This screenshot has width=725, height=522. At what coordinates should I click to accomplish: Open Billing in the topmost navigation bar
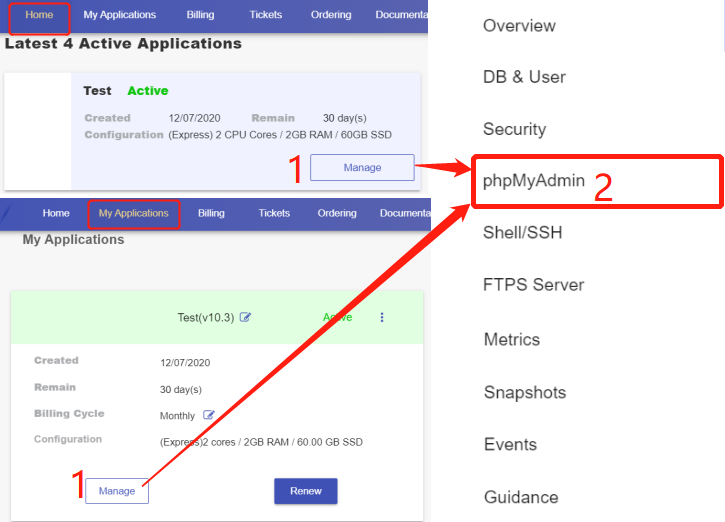tap(203, 15)
